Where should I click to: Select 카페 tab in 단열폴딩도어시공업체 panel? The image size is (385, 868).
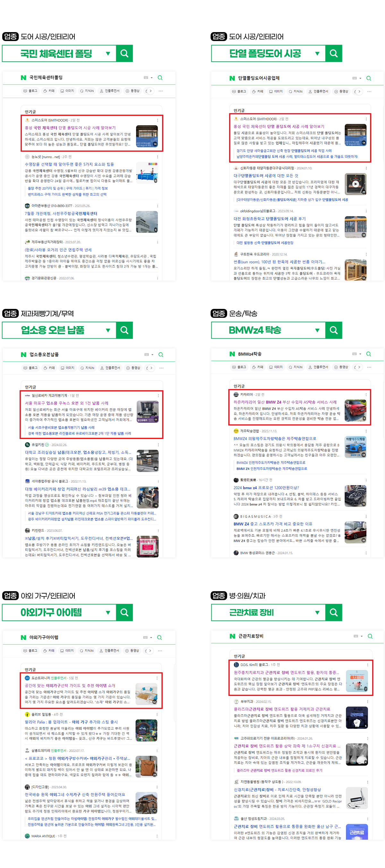[258, 92]
